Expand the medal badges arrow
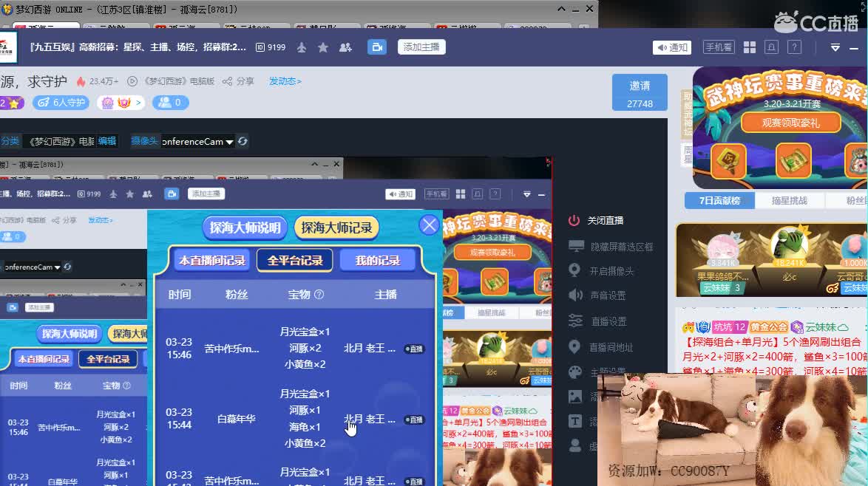The width and height of the screenshot is (868, 486). (x=138, y=102)
